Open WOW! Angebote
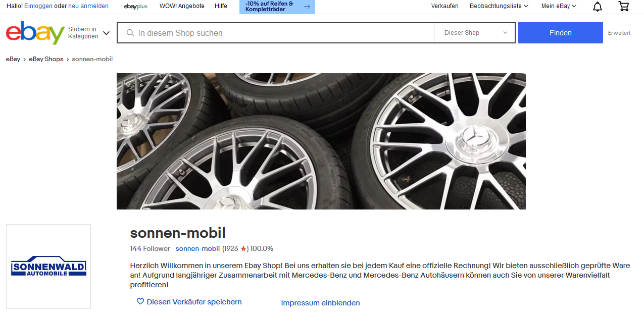The image size is (644, 315). click(x=182, y=6)
